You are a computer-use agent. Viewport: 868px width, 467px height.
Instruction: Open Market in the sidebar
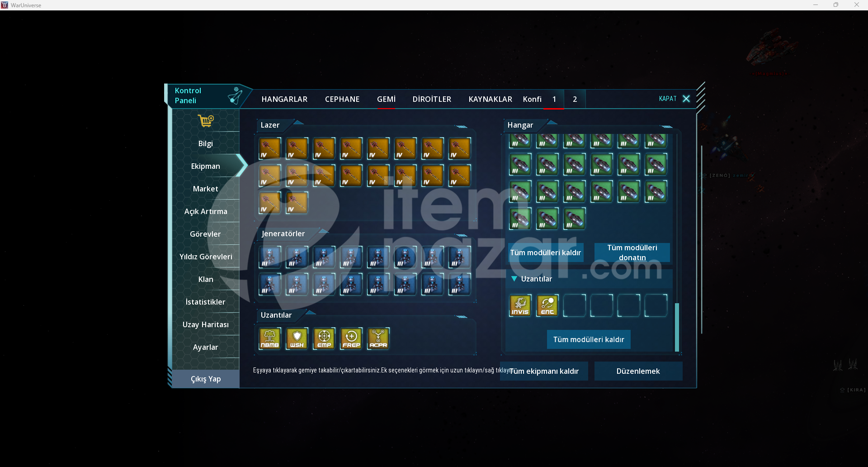click(x=206, y=189)
